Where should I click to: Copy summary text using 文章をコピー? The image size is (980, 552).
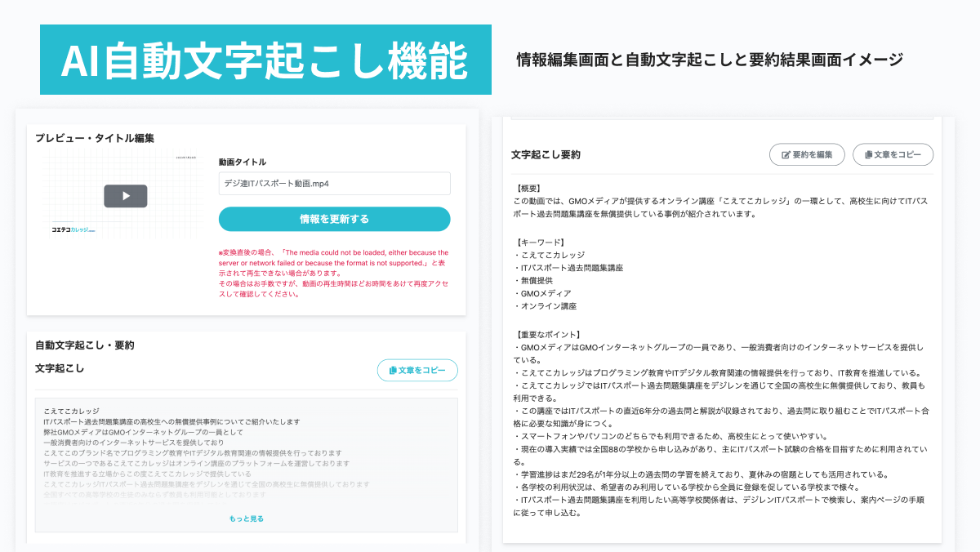pos(893,155)
